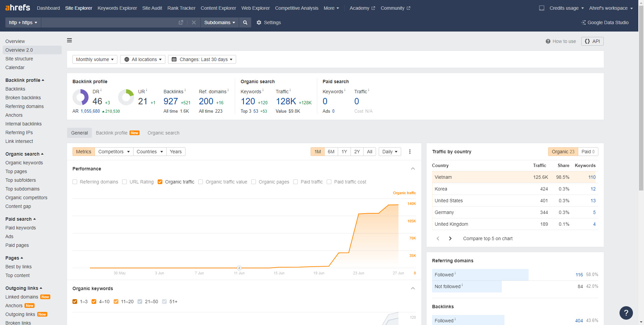644x325 pixels.
Task: Open chart more options menu
Action: (x=410, y=152)
